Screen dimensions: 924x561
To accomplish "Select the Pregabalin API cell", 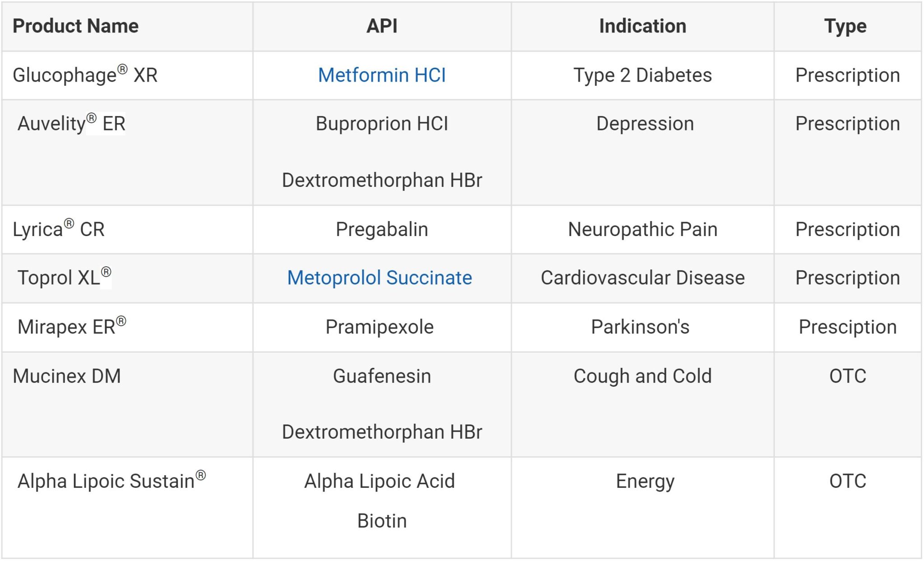I will [x=382, y=229].
